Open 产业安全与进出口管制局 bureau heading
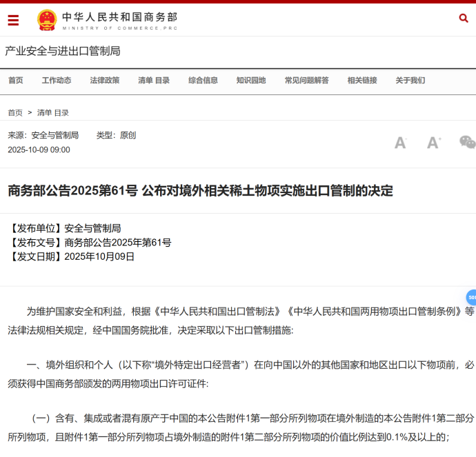 pyautogui.click(x=63, y=51)
